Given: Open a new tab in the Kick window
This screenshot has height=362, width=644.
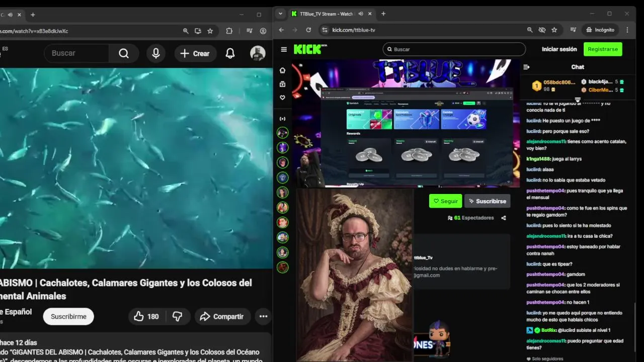Looking at the screenshot, I should 383,14.
